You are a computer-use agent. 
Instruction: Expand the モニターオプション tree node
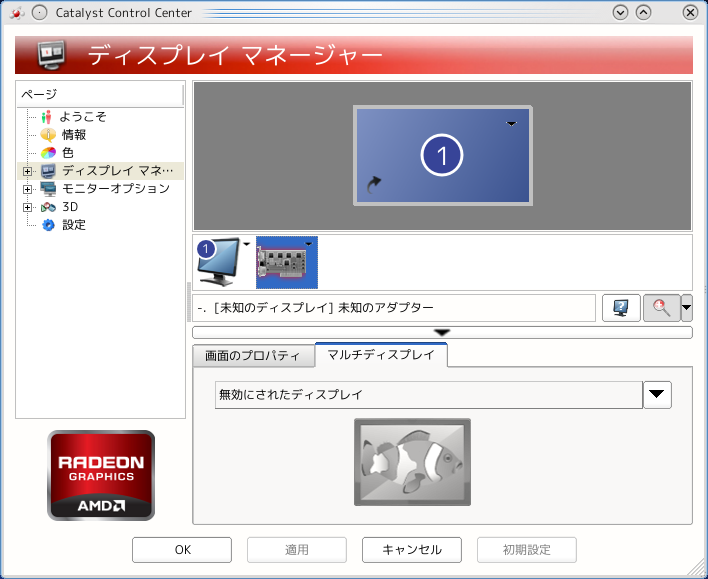28,189
